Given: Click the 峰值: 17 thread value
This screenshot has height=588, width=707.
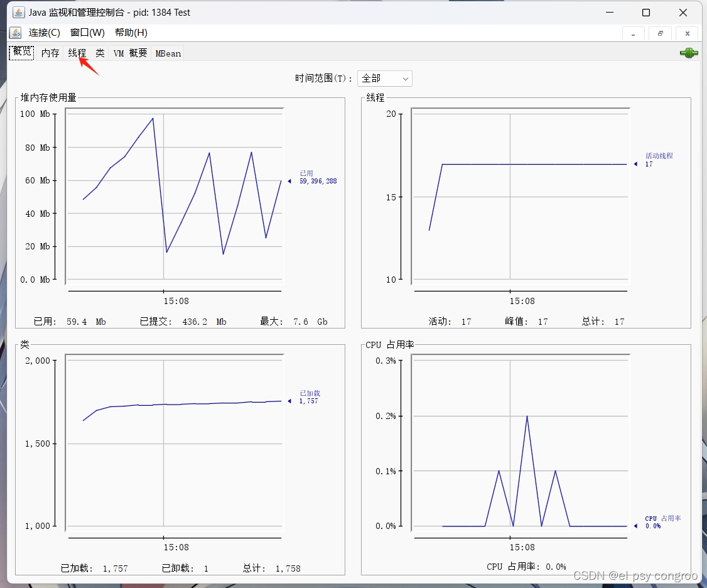Looking at the screenshot, I should coord(526,322).
